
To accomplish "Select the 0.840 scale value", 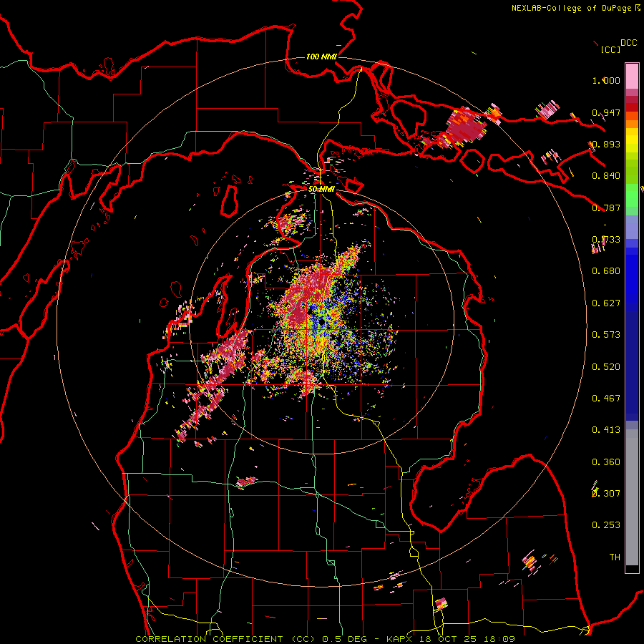I will 606,176.
